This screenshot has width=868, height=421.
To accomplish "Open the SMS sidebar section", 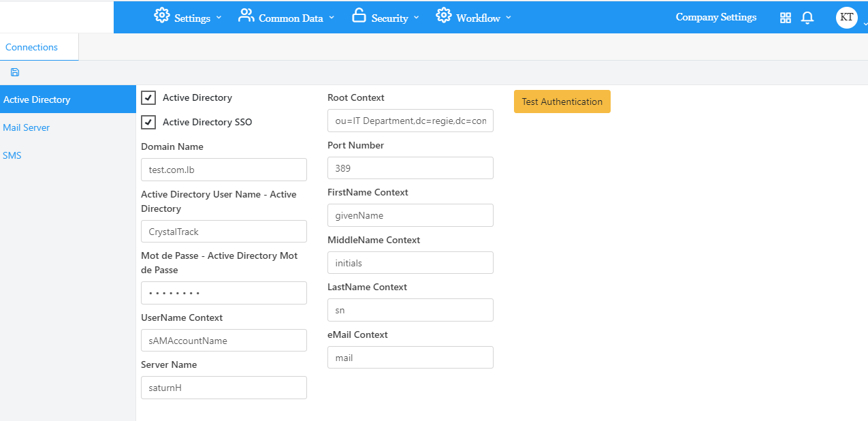I will point(12,155).
